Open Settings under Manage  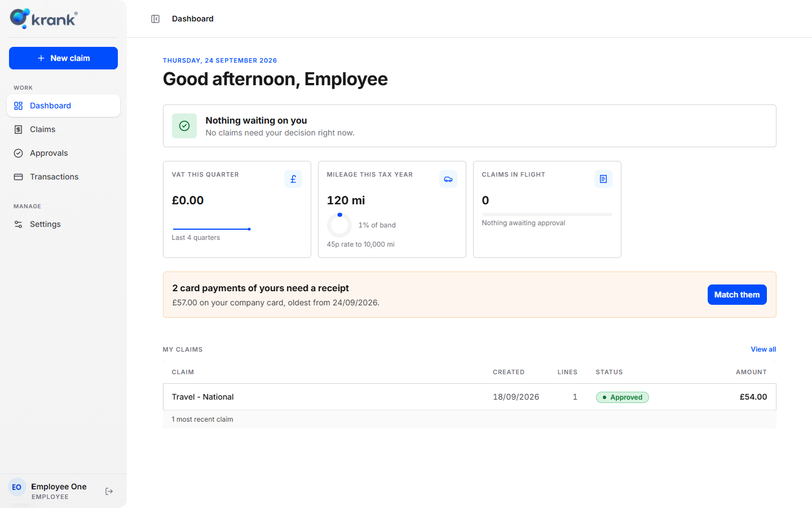point(63,224)
